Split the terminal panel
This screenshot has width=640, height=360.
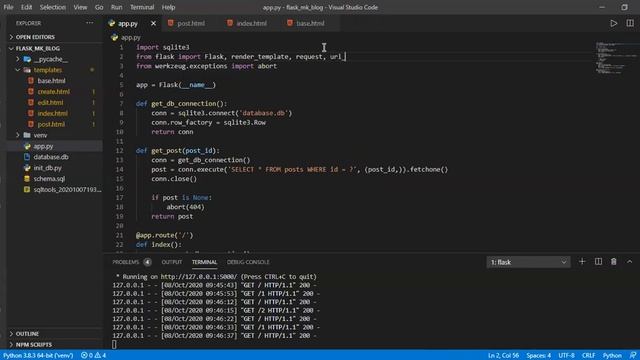[x=598, y=262]
